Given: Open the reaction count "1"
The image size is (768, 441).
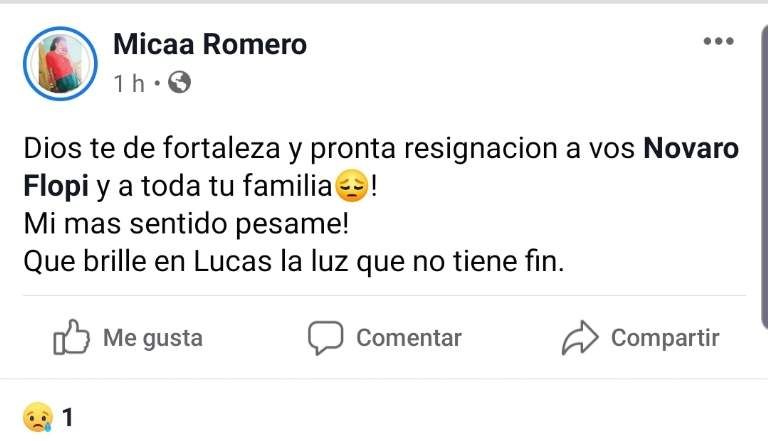Looking at the screenshot, I should point(68,417).
